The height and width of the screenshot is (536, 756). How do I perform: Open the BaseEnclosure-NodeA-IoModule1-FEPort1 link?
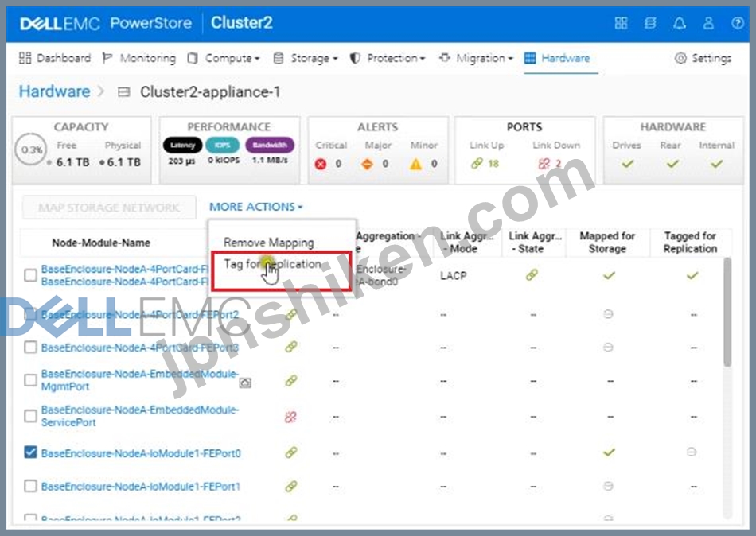point(141,487)
